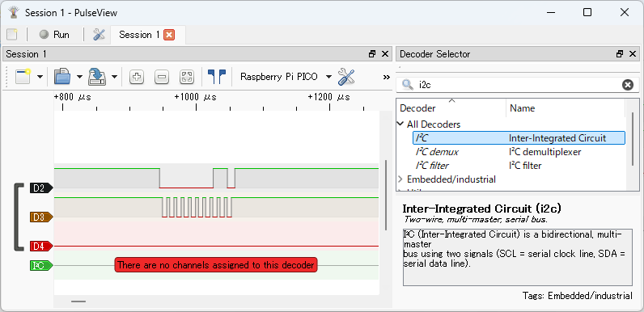Expand the Embedded/industrial tree group
The height and width of the screenshot is (312, 644).
400,179
